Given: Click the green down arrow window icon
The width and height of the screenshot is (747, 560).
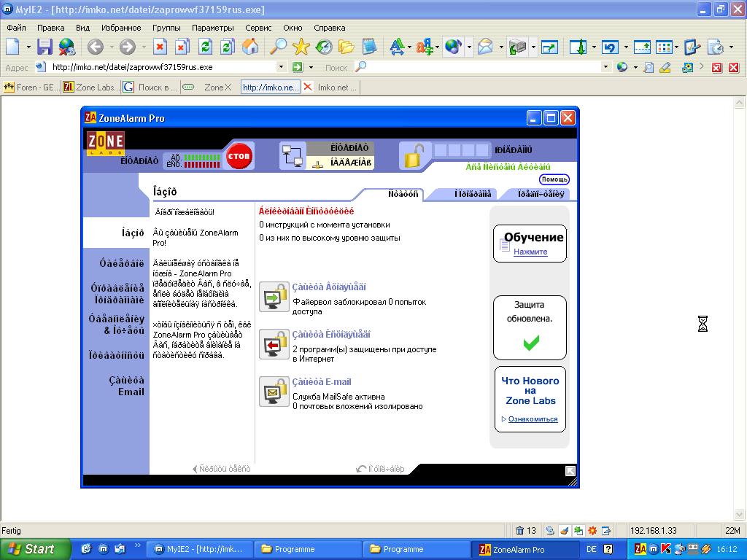Looking at the screenshot, I should [578, 47].
